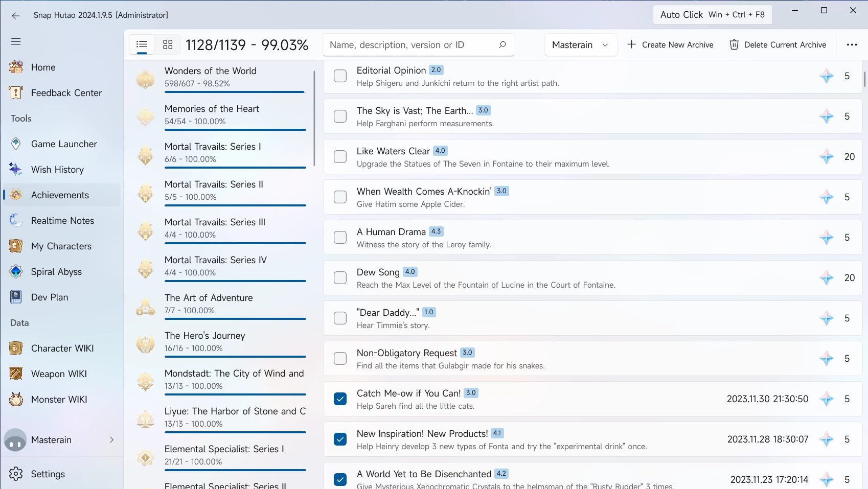The height and width of the screenshot is (489, 868).
Task: Click the search magnifier icon
Action: [x=502, y=44]
